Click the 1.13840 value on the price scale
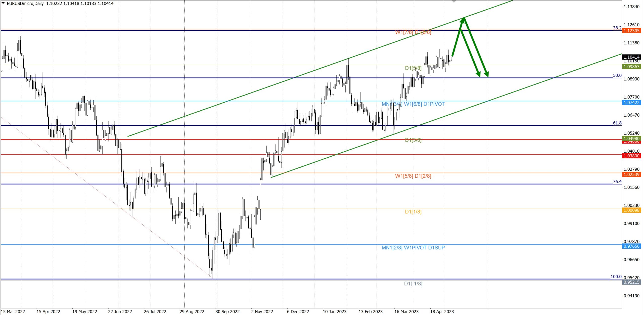Viewport: 644px width, 315px height. pyautogui.click(x=631, y=7)
